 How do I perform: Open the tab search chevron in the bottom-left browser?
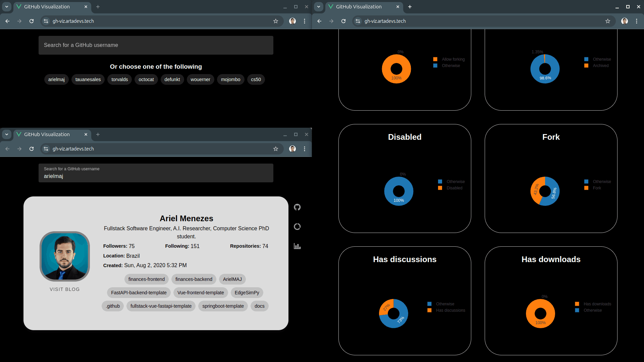click(x=7, y=134)
